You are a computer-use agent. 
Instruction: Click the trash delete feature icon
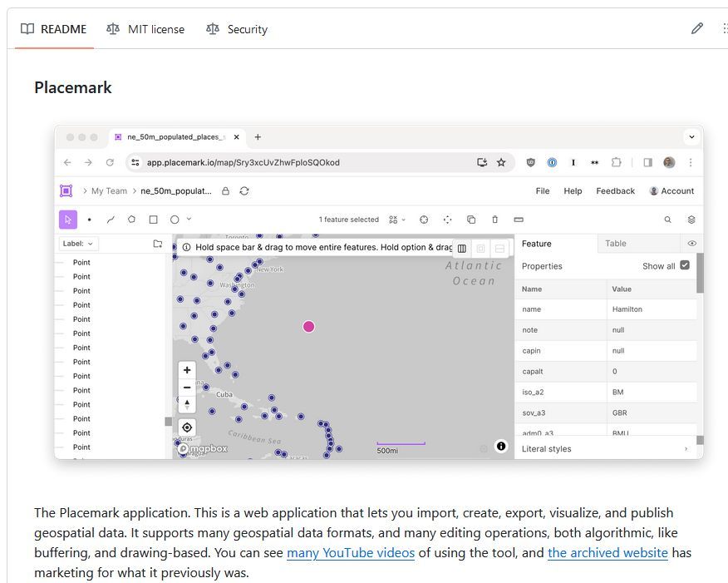tap(495, 220)
